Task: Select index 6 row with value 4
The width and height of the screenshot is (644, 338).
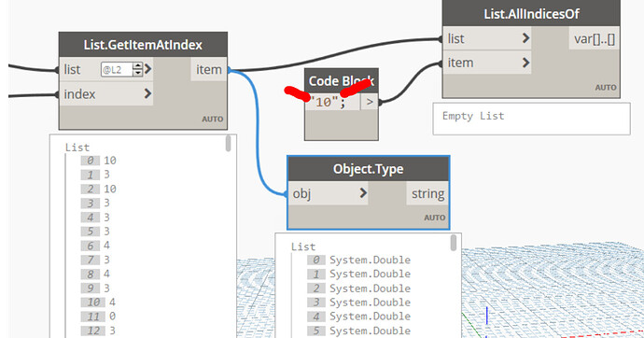Action: pos(96,246)
